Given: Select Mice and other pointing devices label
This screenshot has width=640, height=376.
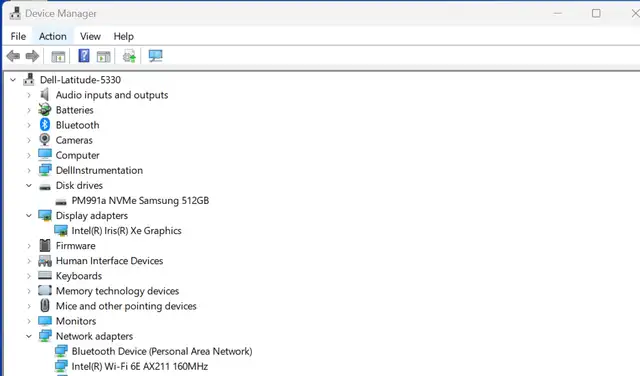Looking at the screenshot, I should pos(126,306).
